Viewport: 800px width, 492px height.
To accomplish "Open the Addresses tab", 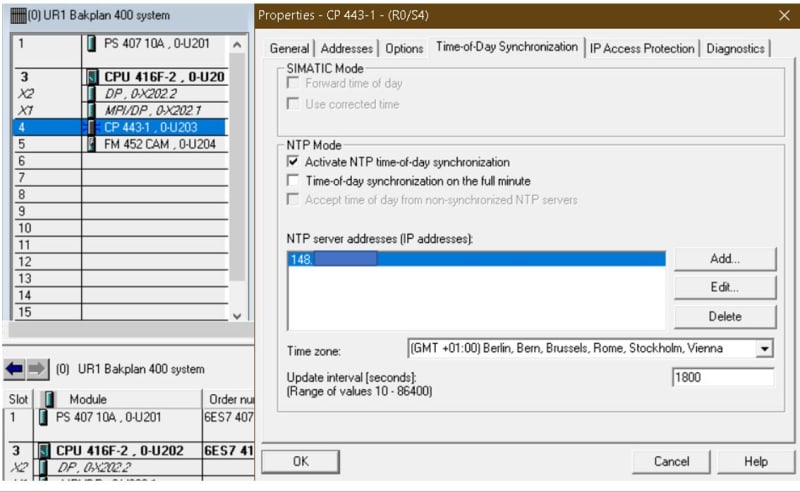I will pos(346,48).
